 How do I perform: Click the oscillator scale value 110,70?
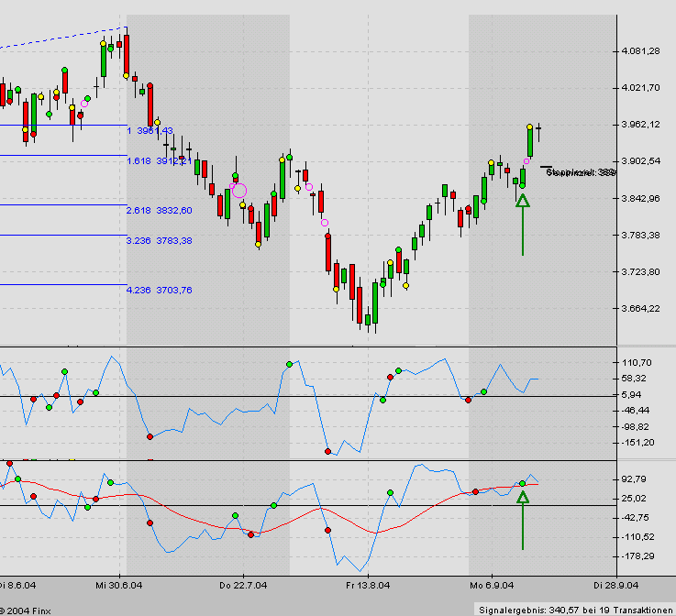(x=637, y=363)
